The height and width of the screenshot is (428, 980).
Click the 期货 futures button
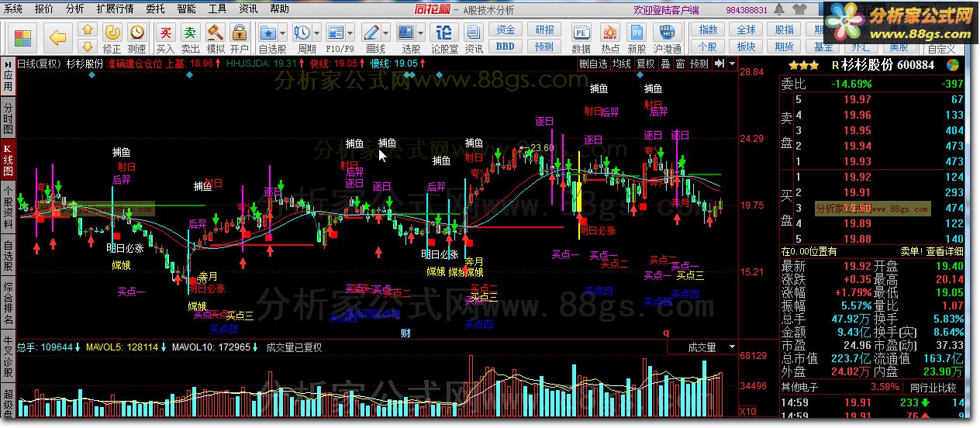(785, 47)
